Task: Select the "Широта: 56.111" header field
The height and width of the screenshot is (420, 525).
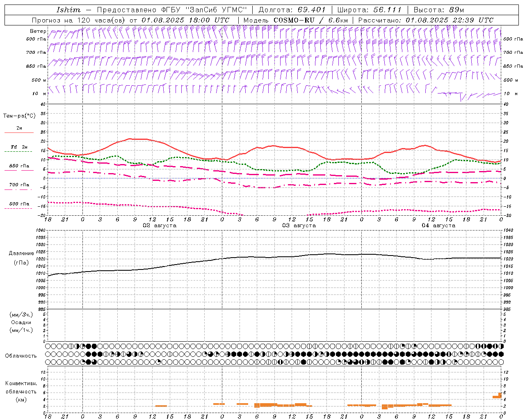Action: point(370,10)
